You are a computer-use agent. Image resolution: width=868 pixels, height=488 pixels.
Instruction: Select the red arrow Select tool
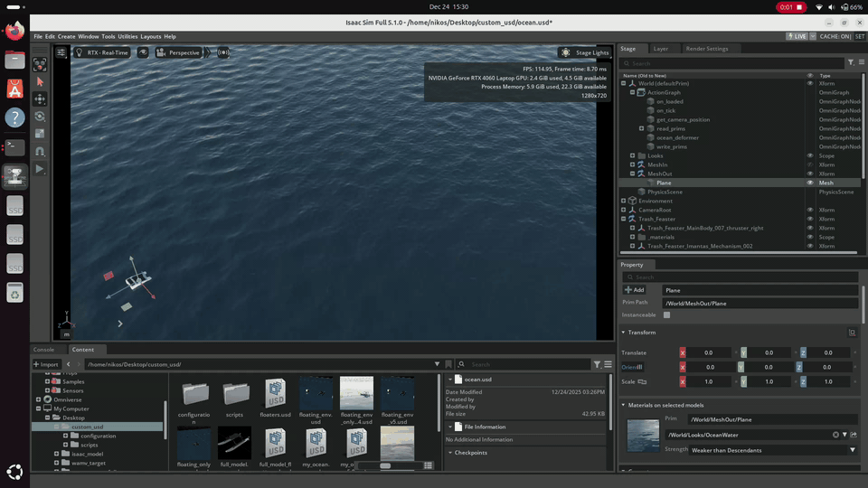tap(40, 82)
